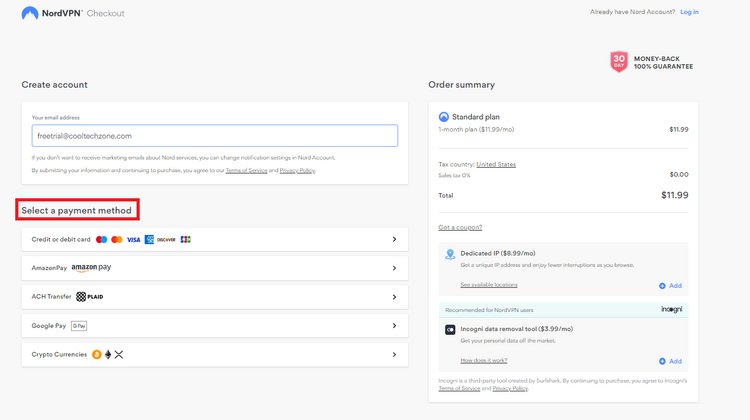Viewport: 750px width, 420px height.
Task: Click the Log in link
Action: (x=689, y=12)
